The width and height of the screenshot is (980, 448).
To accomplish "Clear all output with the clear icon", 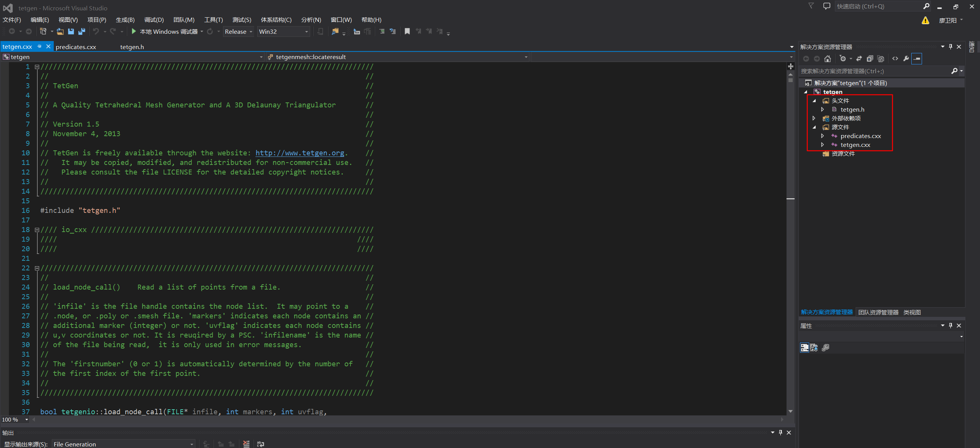I will pyautogui.click(x=246, y=444).
